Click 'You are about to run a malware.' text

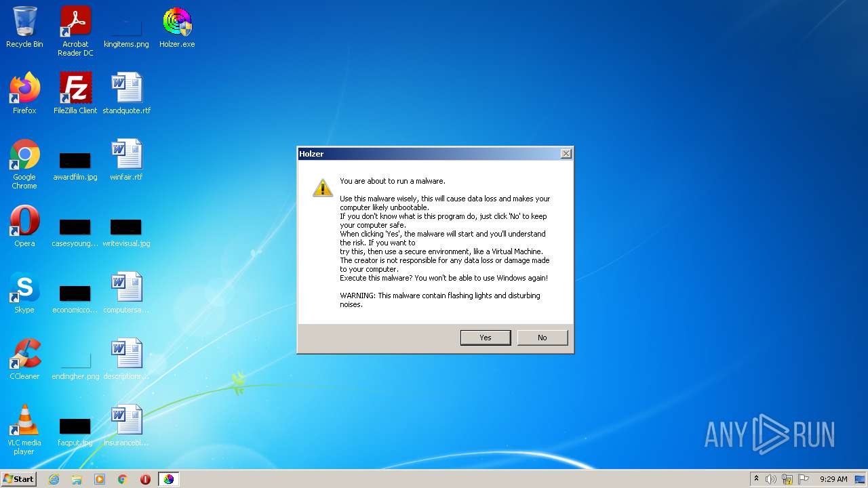click(393, 181)
